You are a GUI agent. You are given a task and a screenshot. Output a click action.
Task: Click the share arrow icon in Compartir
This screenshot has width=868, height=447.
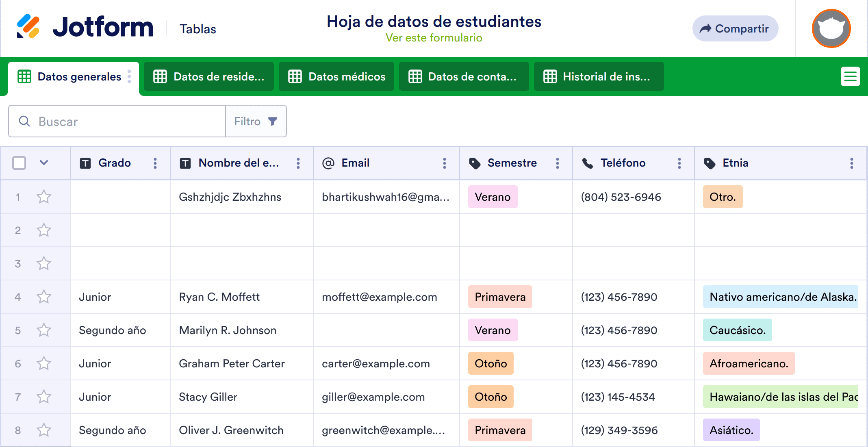point(705,28)
